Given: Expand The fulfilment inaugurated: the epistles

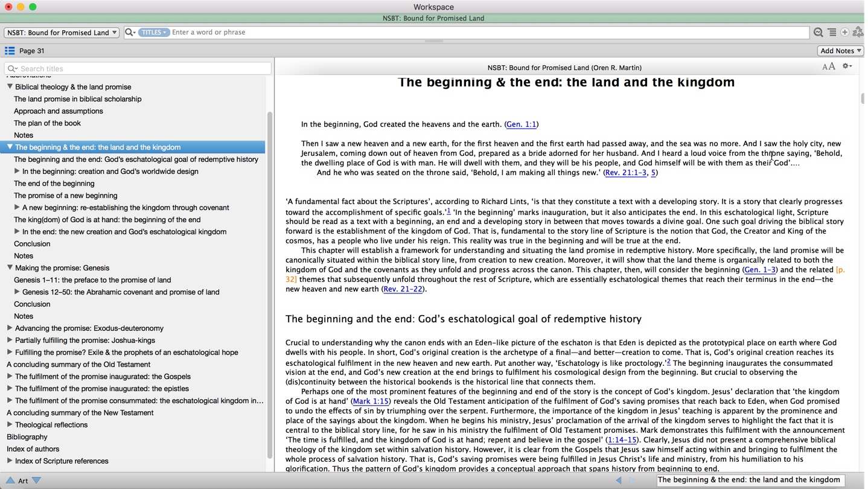Looking at the screenshot, I should [x=10, y=389].
